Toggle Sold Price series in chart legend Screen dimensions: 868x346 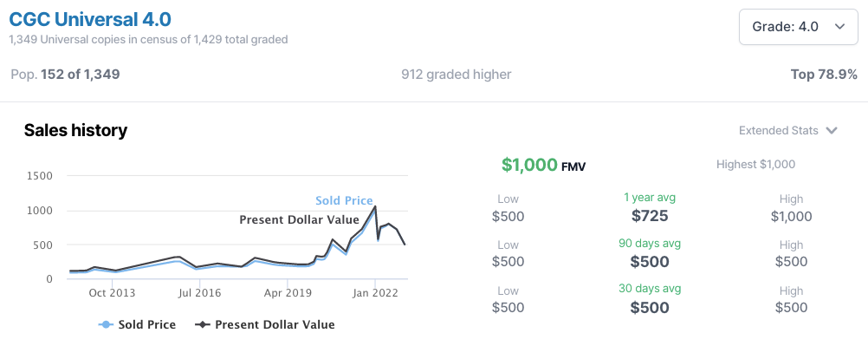137,325
